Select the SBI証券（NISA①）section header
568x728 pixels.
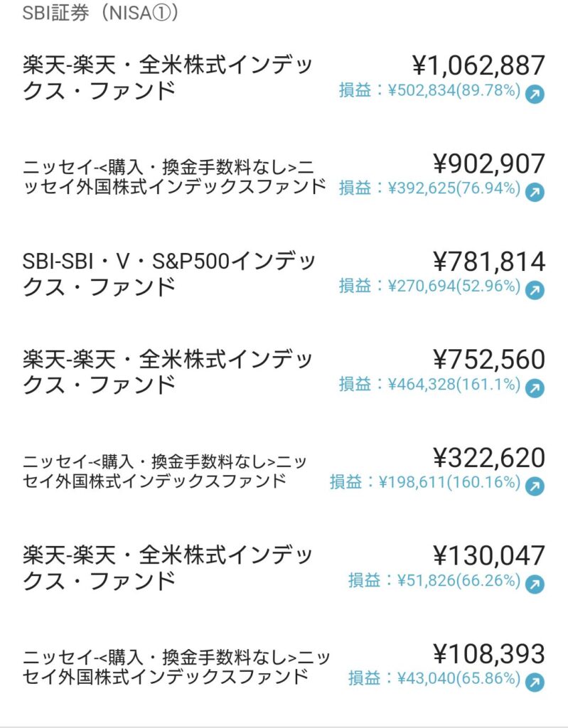pyautogui.click(x=100, y=13)
